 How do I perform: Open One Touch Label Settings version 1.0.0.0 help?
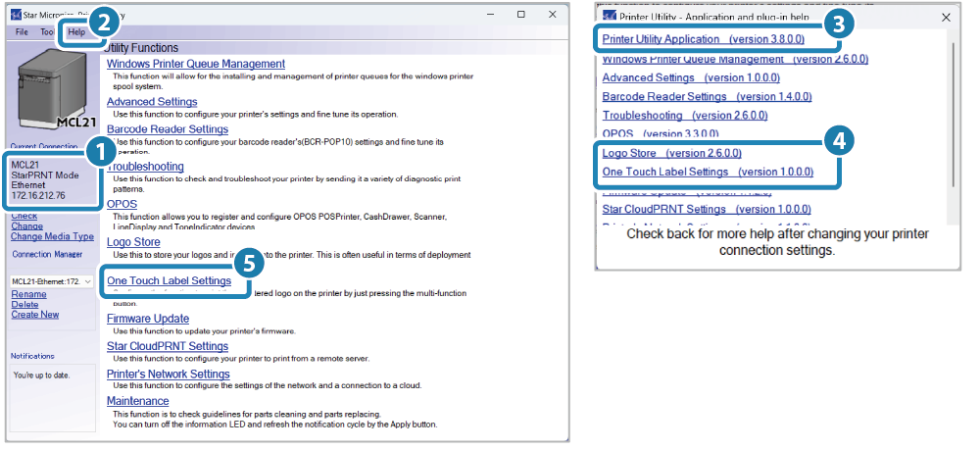[x=709, y=172]
